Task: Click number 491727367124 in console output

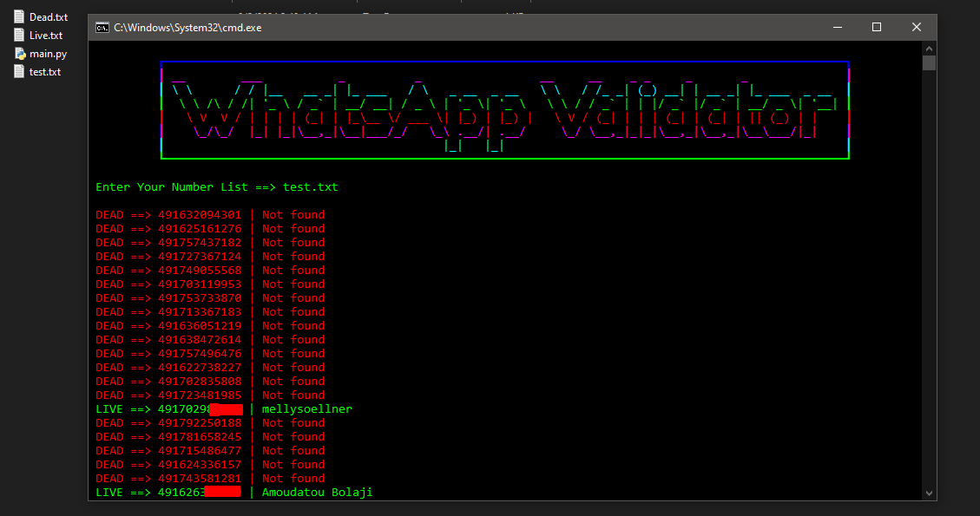Action: point(200,256)
